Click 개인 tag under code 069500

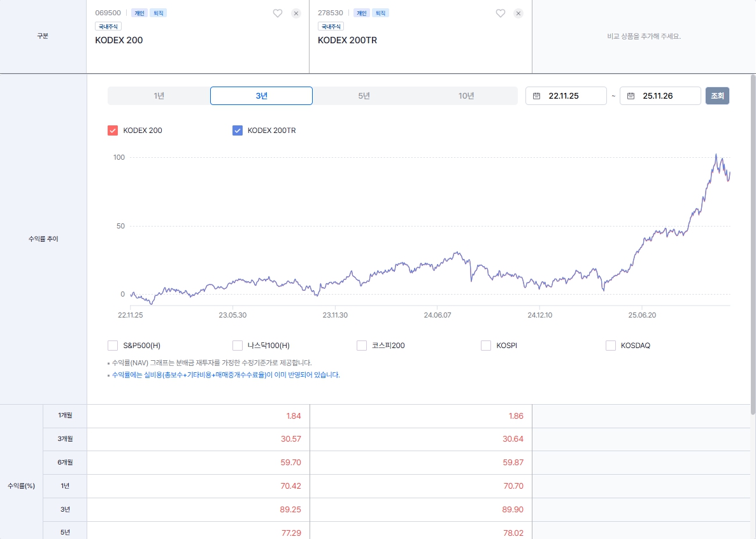click(139, 13)
